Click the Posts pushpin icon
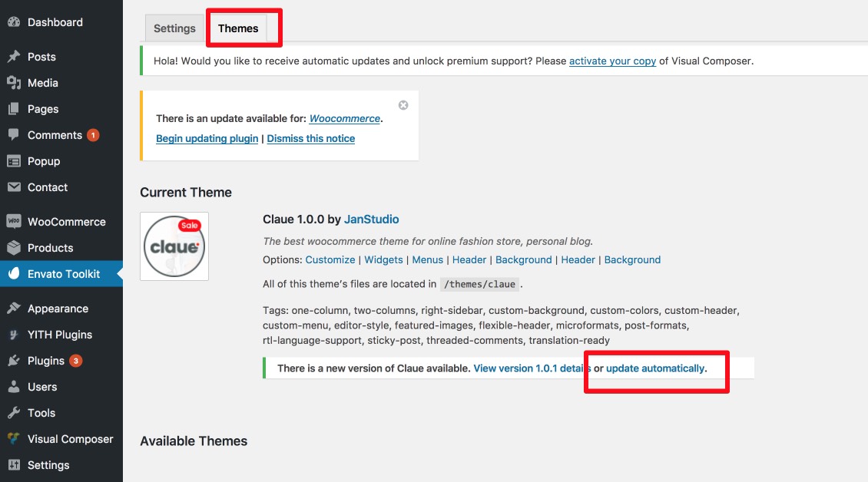This screenshot has height=482, width=868. click(14, 57)
